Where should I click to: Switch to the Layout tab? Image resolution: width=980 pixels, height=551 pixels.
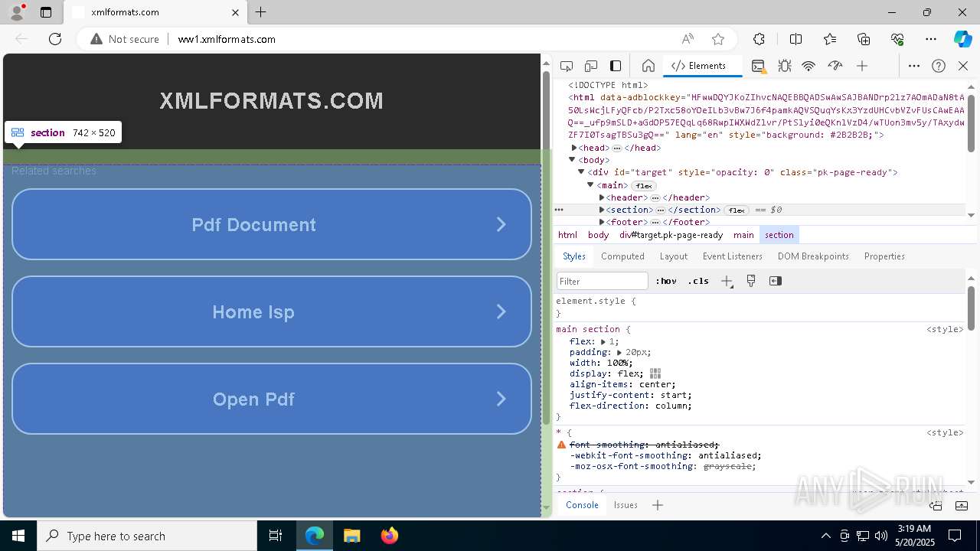(674, 256)
